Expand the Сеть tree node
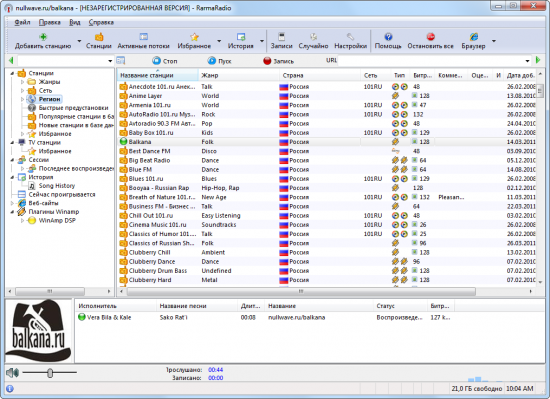Screen dimensions: 550x399 [22, 90]
